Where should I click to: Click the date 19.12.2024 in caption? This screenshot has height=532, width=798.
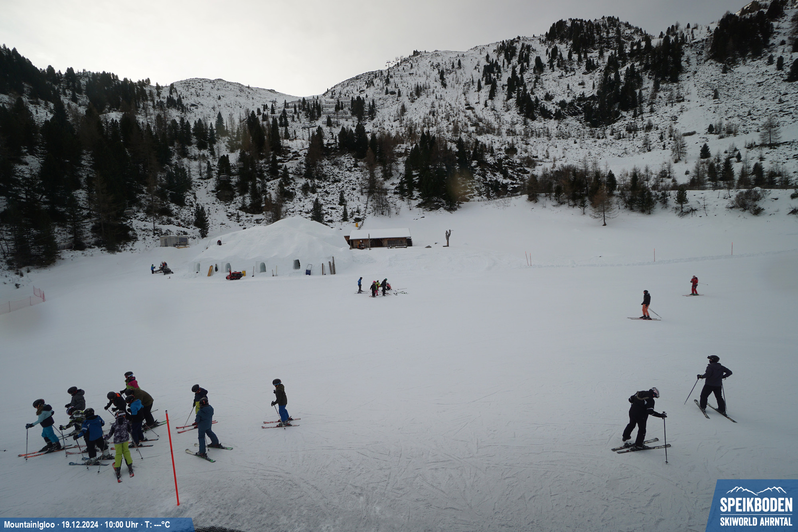[80, 524]
